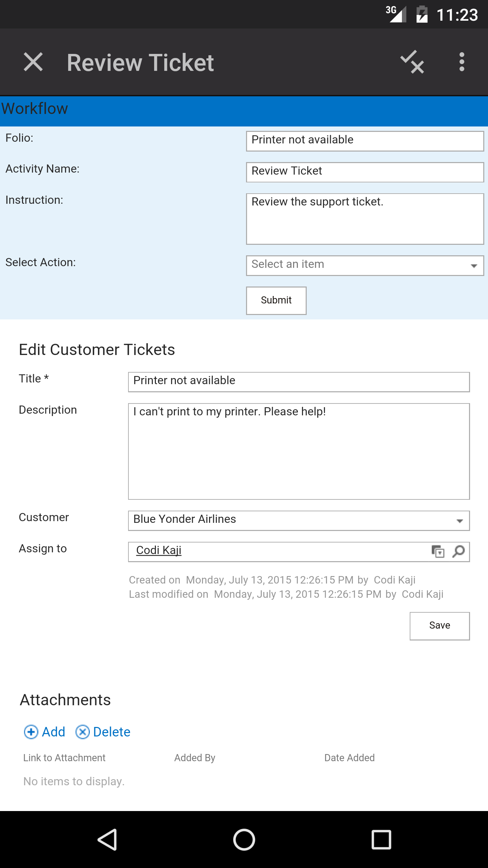This screenshot has width=488, height=868.
Task: Tap the Delete attachment icon
Action: click(82, 732)
